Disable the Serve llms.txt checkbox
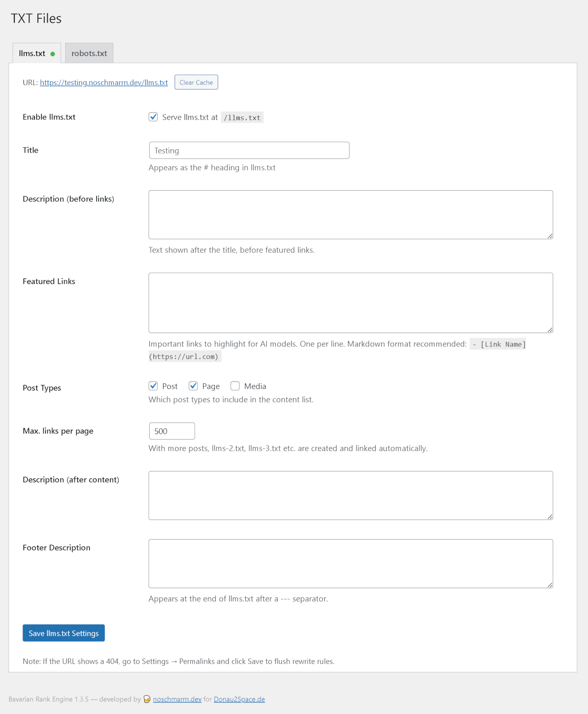This screenshot has width=588, height=714. [x=153, y=117]
